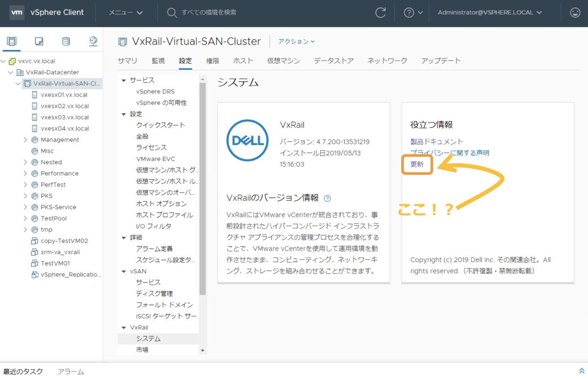
Task: Click the search magnifier icon
Action: point(172,13)
